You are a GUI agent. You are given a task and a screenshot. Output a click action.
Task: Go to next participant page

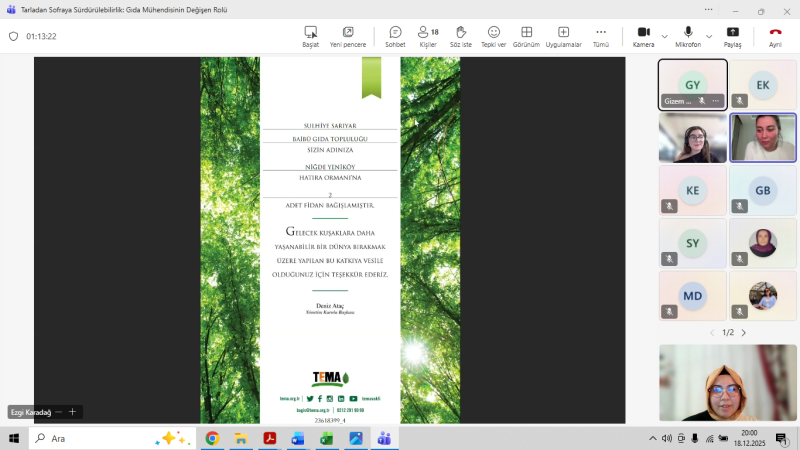pos(743,332)
